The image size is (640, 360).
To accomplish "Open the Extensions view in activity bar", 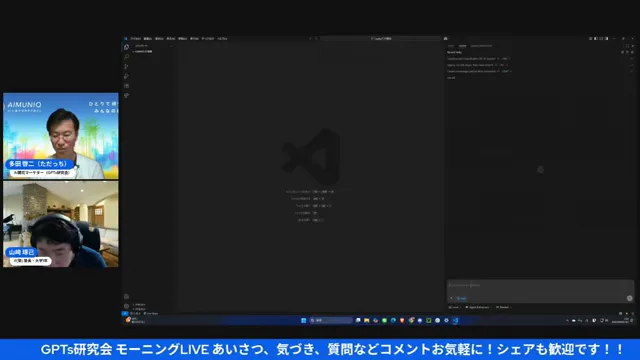I will point(127,86).
